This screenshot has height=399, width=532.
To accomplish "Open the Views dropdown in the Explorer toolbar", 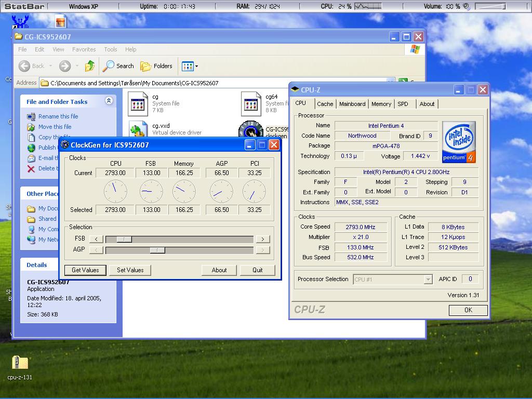I will tap(190, 66).
